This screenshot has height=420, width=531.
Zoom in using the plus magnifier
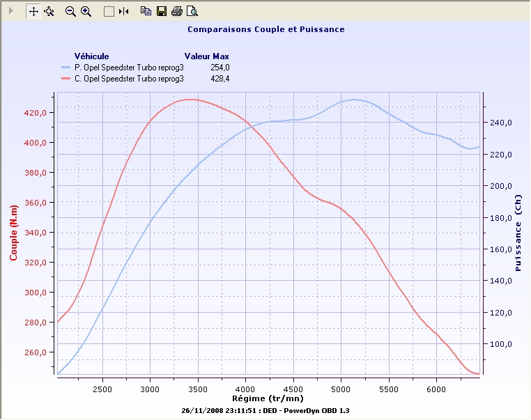pyautogui.click(x=86, y=11)
